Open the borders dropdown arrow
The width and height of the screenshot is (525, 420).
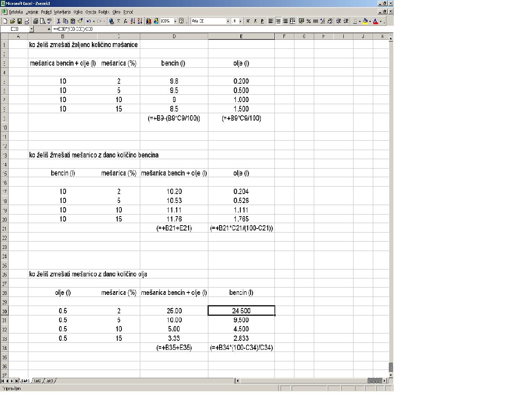[x=360, y=21]
